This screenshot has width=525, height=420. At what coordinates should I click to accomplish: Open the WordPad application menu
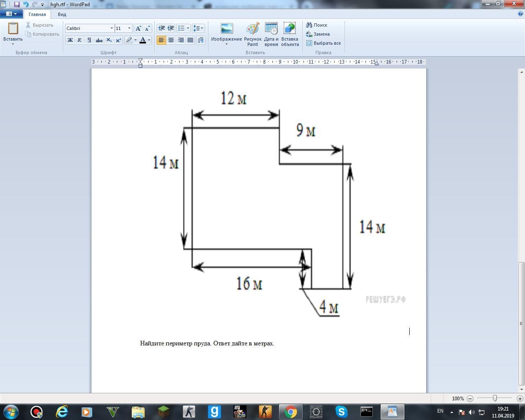pyautogui.click(x=12, y=14)
